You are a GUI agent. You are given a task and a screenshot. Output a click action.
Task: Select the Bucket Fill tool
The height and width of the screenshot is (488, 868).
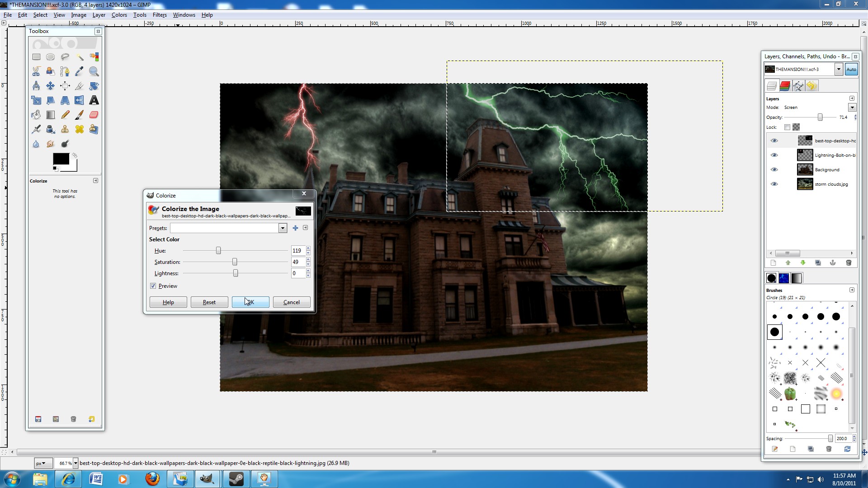point(36,115)
